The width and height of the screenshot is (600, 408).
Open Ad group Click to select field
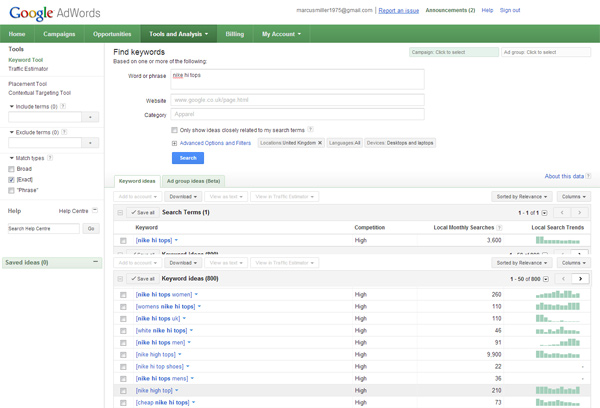click(x=546, y=52)
